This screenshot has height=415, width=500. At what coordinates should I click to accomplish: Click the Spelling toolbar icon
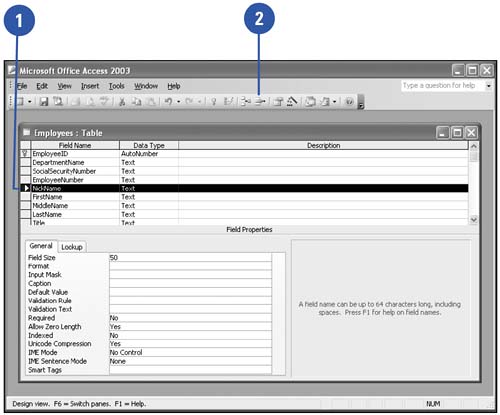104,101
